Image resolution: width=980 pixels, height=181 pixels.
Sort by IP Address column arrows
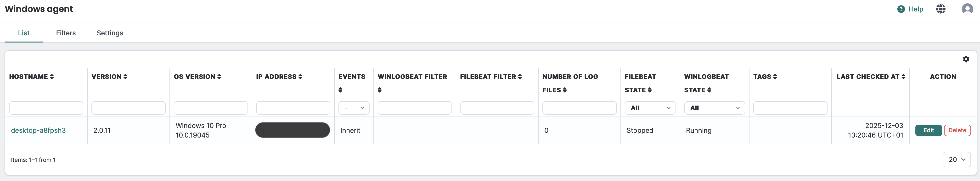300,77
